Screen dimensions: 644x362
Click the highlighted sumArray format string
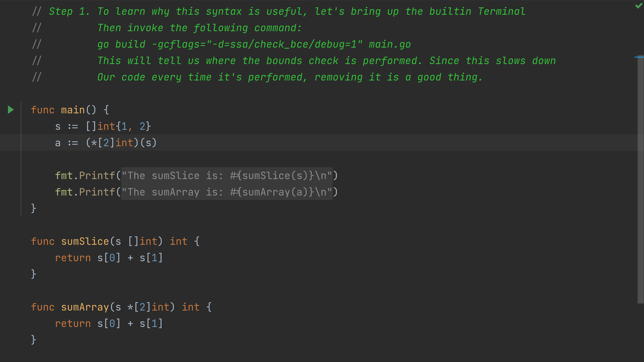pyautogui.click(x=226, y=192)
